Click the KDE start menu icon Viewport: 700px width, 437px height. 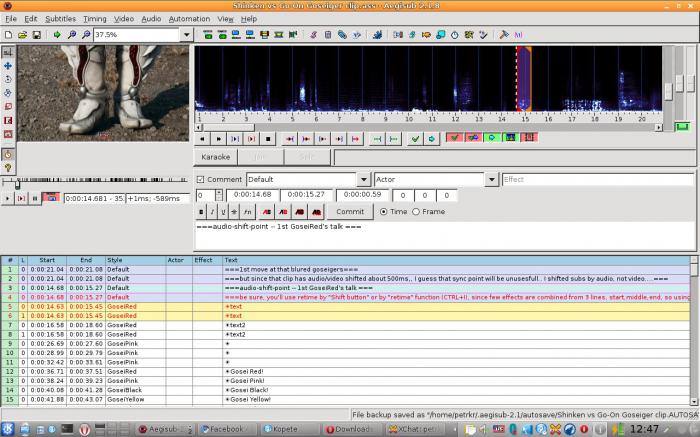pos(8,429)
